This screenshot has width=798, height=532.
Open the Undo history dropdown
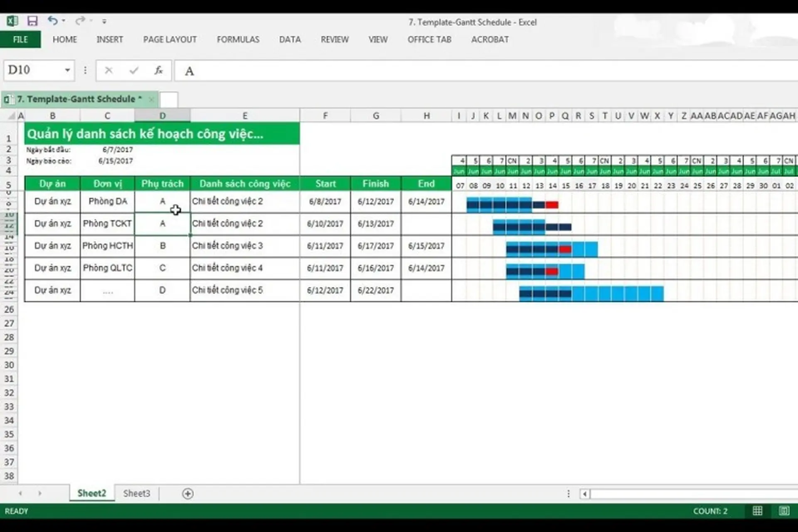(x=63, y=21)
